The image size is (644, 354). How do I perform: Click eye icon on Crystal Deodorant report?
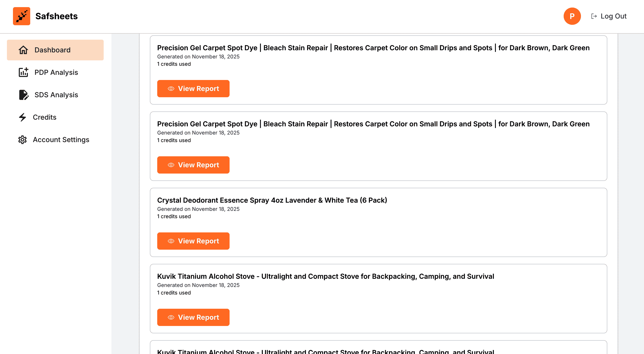[x=171, y=241]
